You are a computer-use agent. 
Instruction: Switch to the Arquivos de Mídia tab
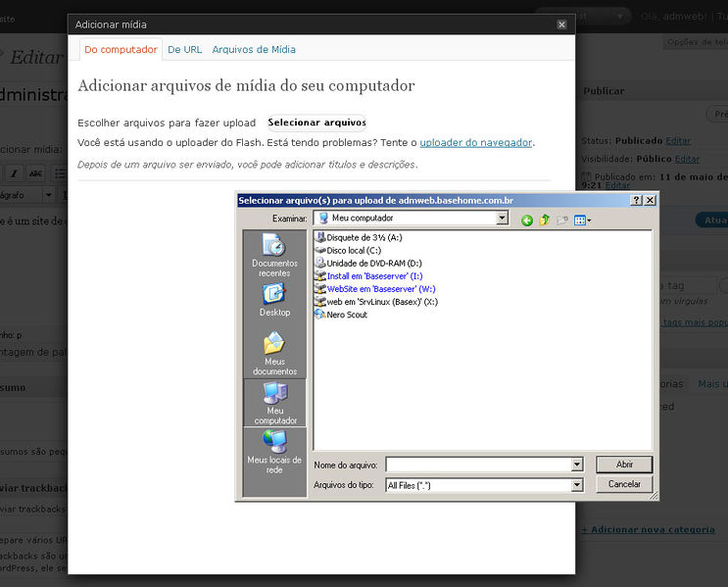[x=254, y=49]
